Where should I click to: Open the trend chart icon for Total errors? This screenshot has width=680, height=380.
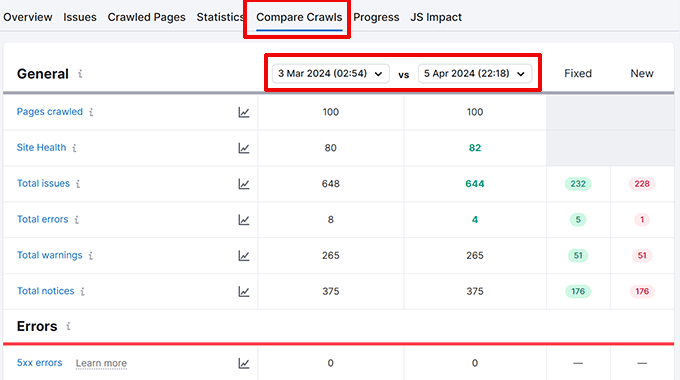pyautogui.click(x=244, y=220)
